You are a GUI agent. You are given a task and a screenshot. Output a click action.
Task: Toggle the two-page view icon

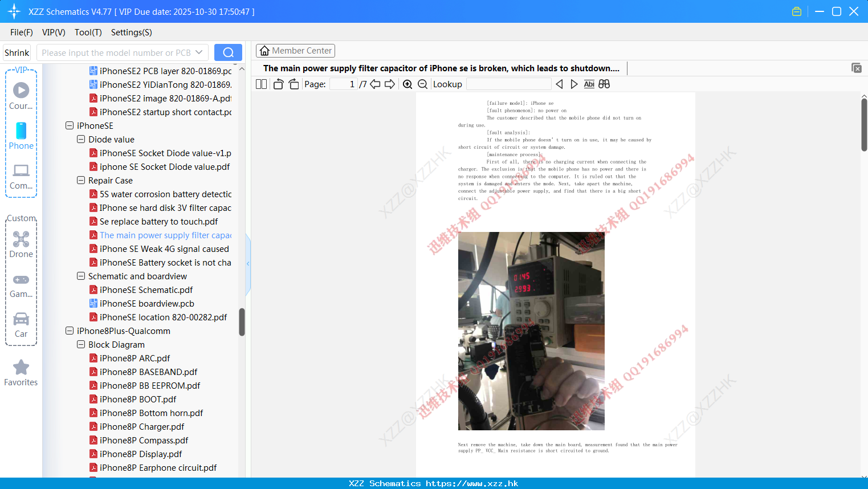(x=261, y=84)
